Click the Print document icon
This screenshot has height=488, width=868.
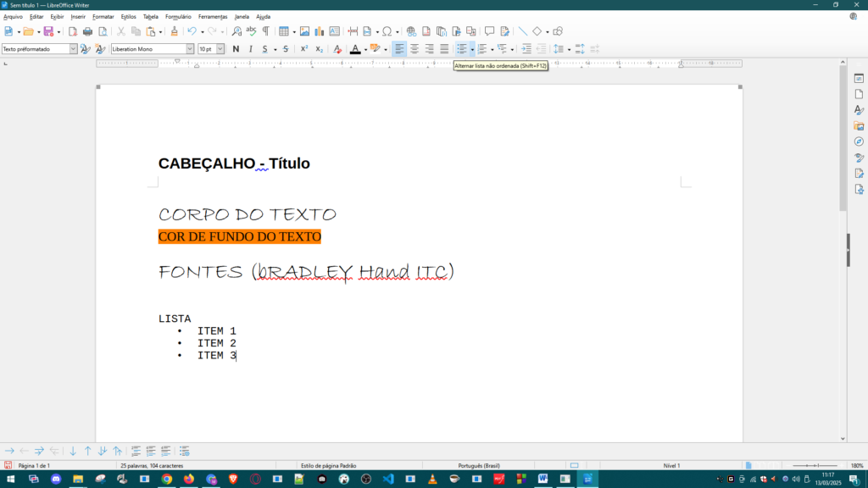pos(87,31)
